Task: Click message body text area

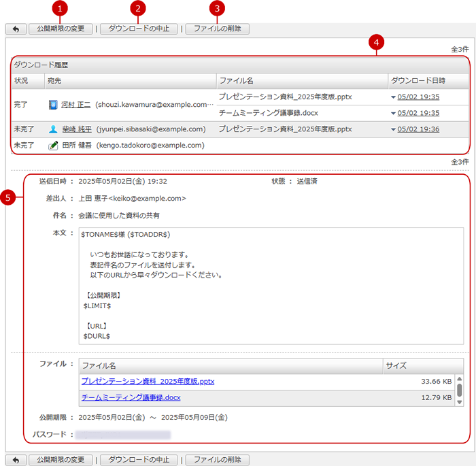Action: click(x=271, y=286)
